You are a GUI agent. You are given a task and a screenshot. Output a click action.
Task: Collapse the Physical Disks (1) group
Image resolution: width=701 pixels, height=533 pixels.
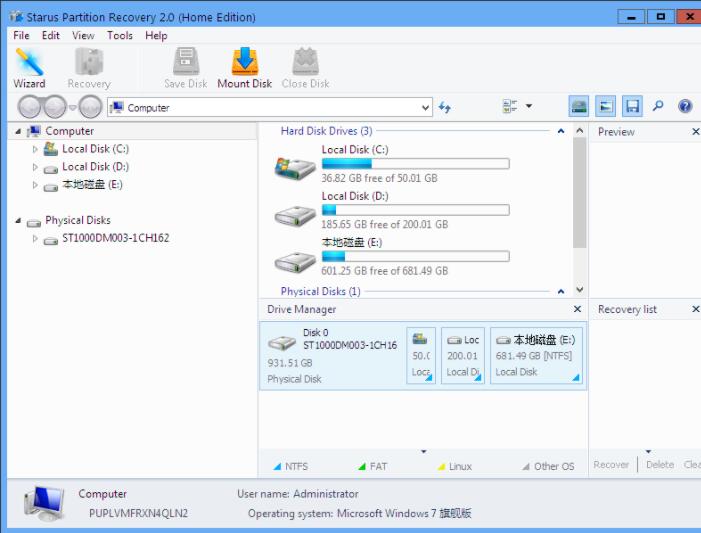coord(561,292)
